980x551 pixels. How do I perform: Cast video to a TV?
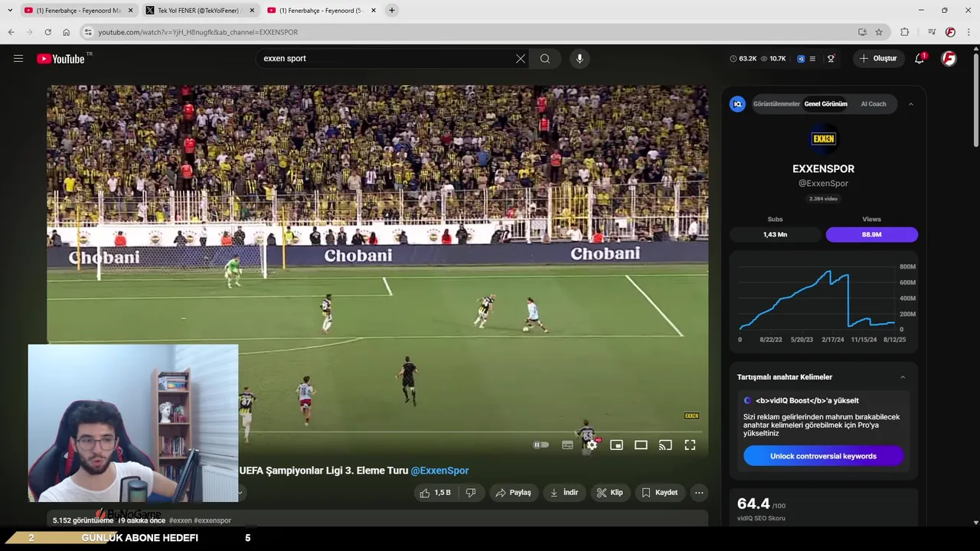(665, 445)
